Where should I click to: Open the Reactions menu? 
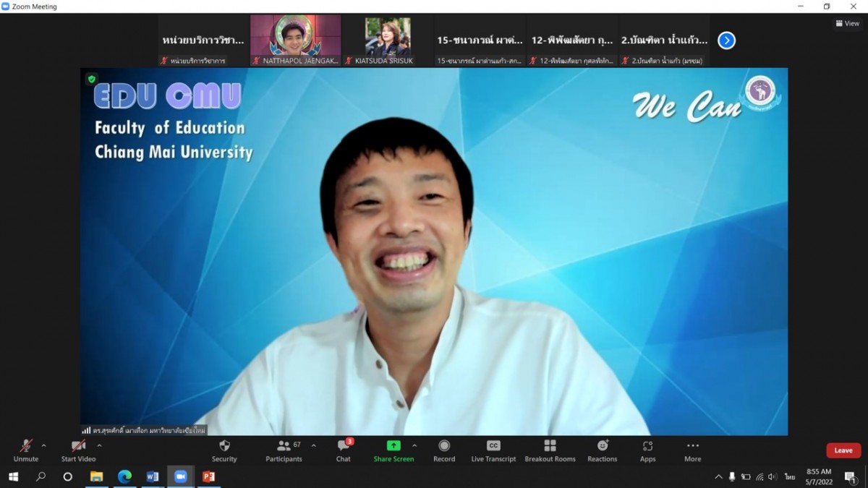602,450
